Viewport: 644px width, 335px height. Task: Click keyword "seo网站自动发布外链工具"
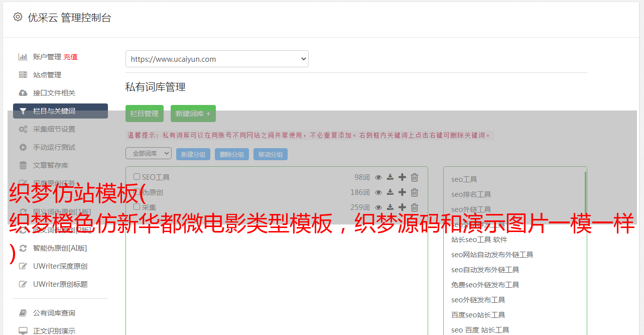point(492,255)
